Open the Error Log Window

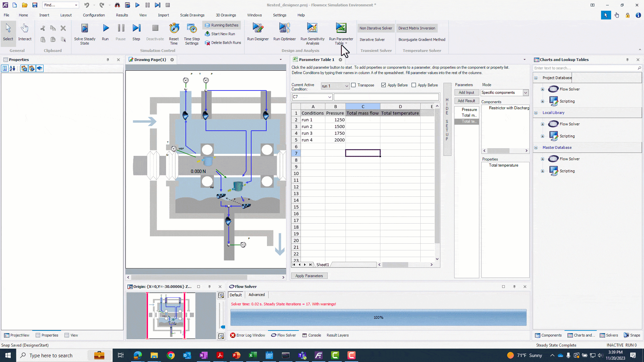[248, 335]
